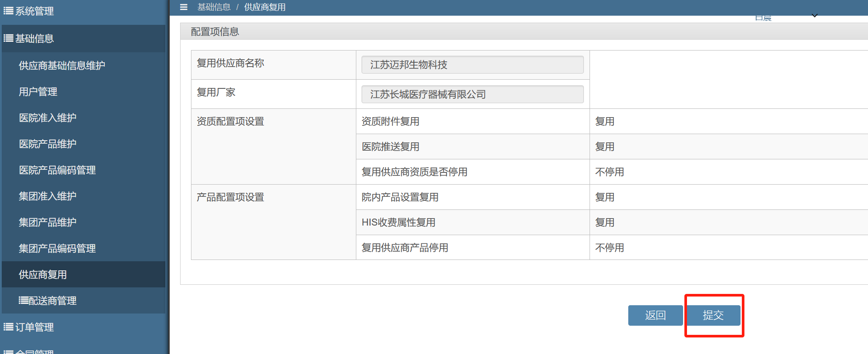Open 集团产品编码管理 in the sidebar
The image size is (868, 354).
84,248
